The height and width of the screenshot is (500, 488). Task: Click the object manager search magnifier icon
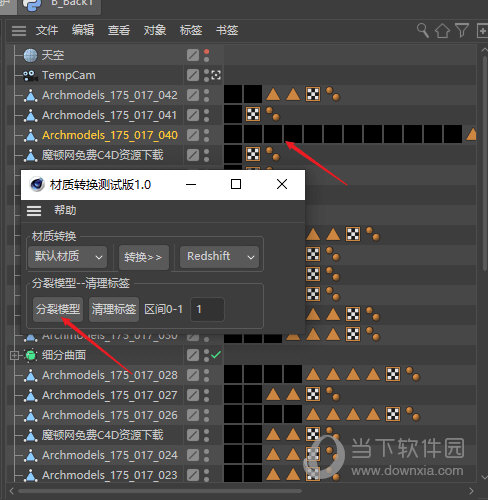point(423,30)
